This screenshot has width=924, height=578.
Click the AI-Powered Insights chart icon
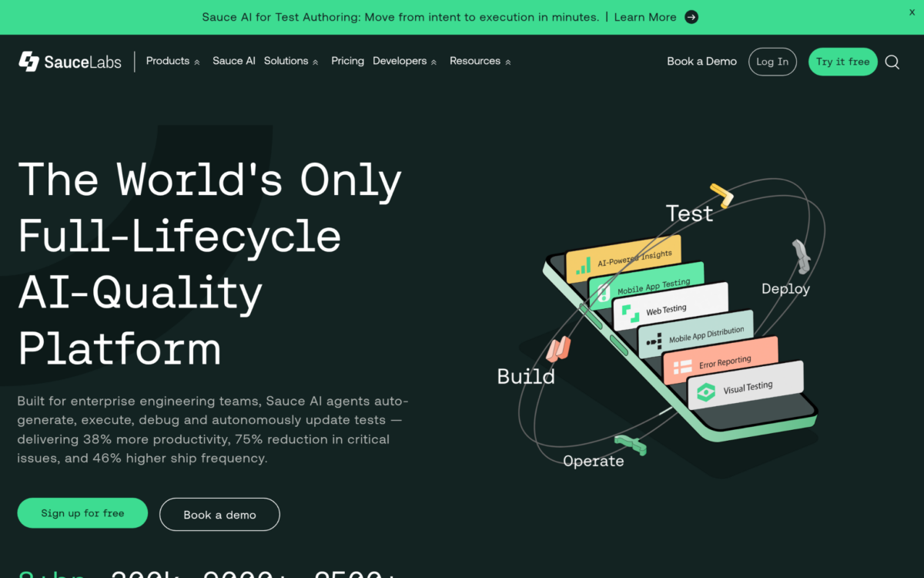click(x=584, y=267)
